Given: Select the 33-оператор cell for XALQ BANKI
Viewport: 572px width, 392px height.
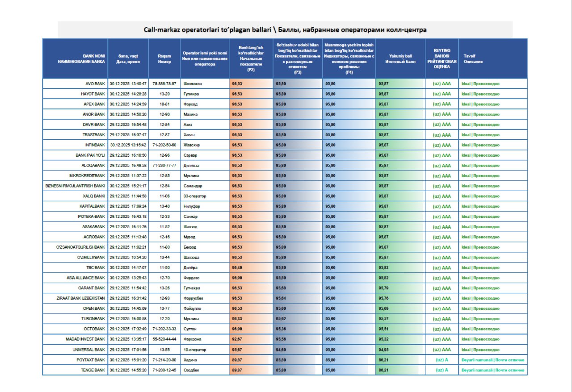Looking at the screenshot, I should pyautogui.click(x=195, y=196).
